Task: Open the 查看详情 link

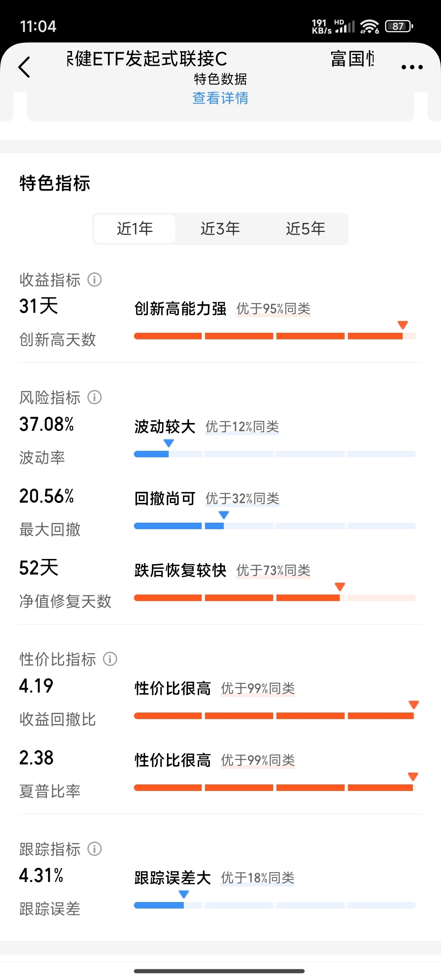Action: pos(220,98)
